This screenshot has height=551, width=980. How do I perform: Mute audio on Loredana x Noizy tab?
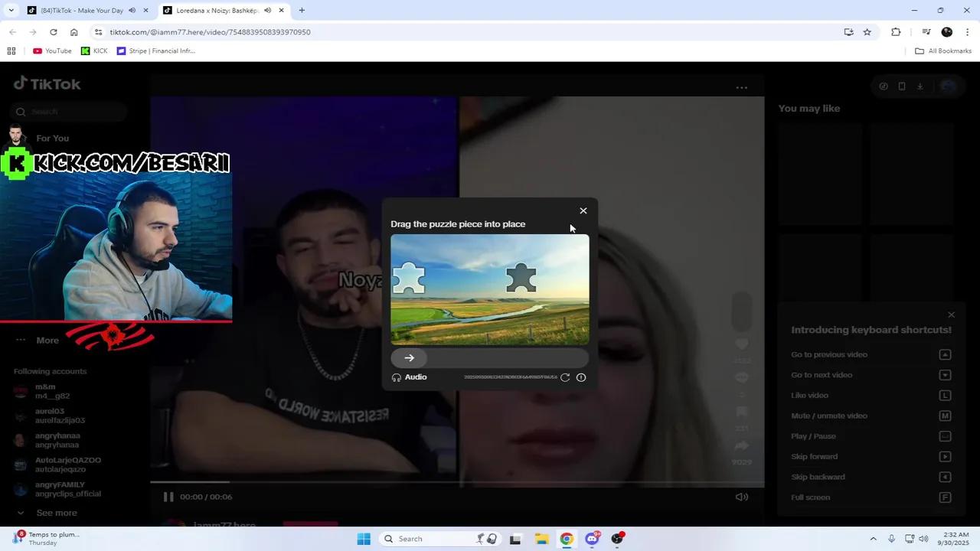point(268,11)
